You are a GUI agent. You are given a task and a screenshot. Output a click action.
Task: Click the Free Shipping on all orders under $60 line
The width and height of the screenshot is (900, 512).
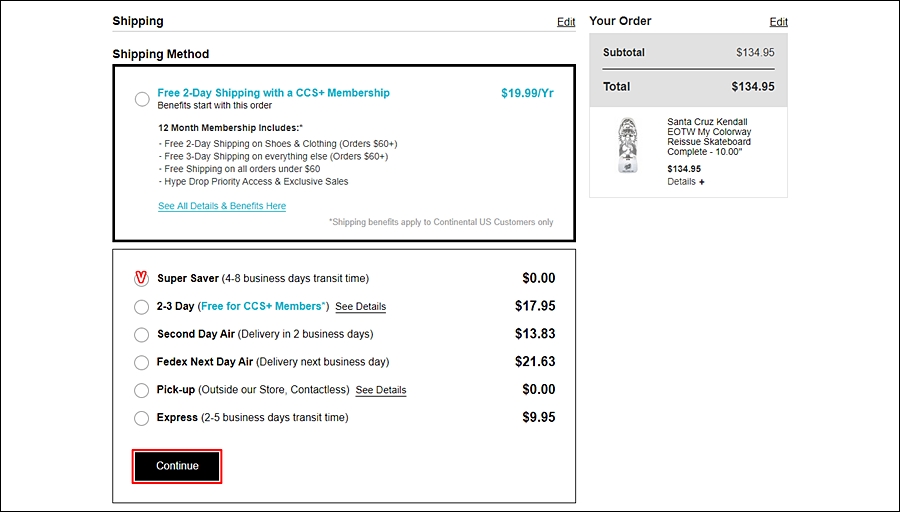tap(239, 169)
